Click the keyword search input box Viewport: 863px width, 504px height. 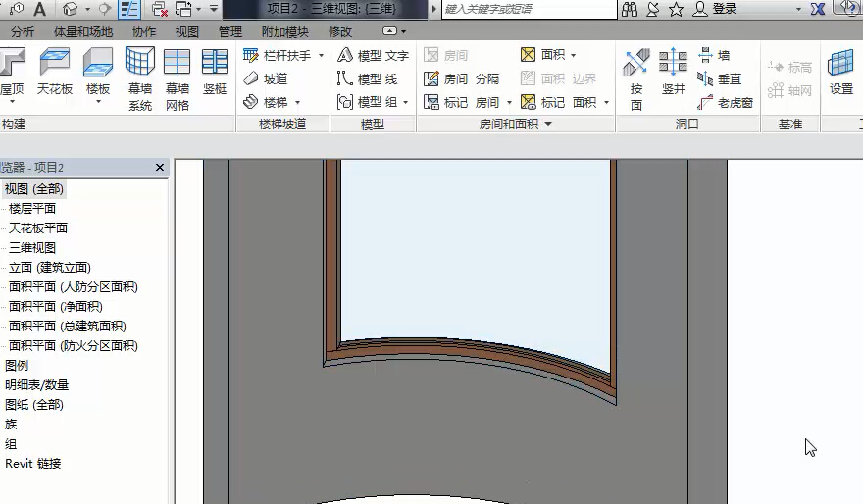pyautogui.click(x=530, y=9)
